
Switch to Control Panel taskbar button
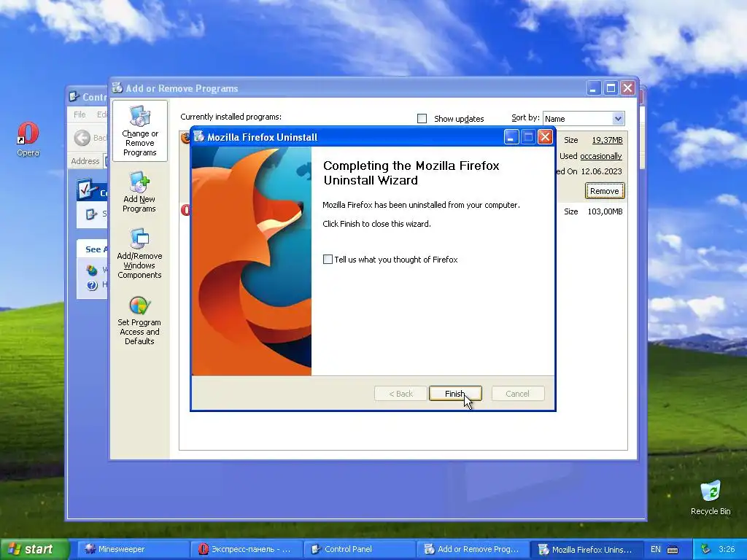click(359, 549)
